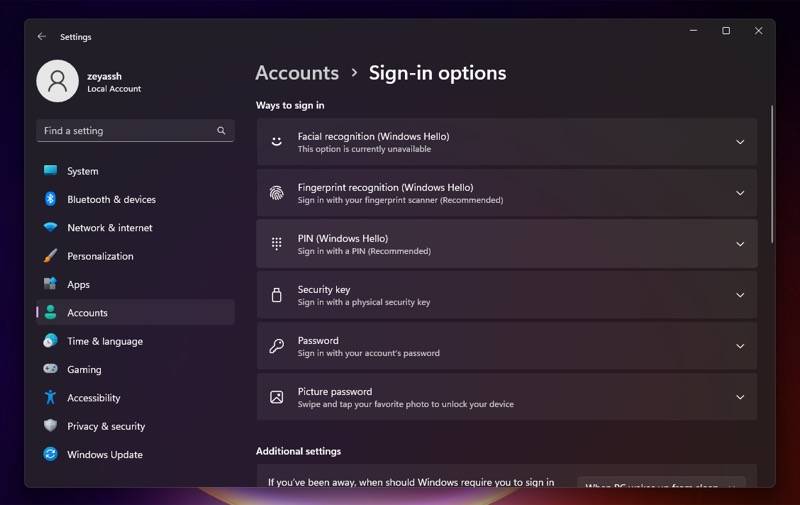Viewport: 800px width, 505px height.
Task: Go to Privacy & security settings
Action: click(x=106, y=426)
